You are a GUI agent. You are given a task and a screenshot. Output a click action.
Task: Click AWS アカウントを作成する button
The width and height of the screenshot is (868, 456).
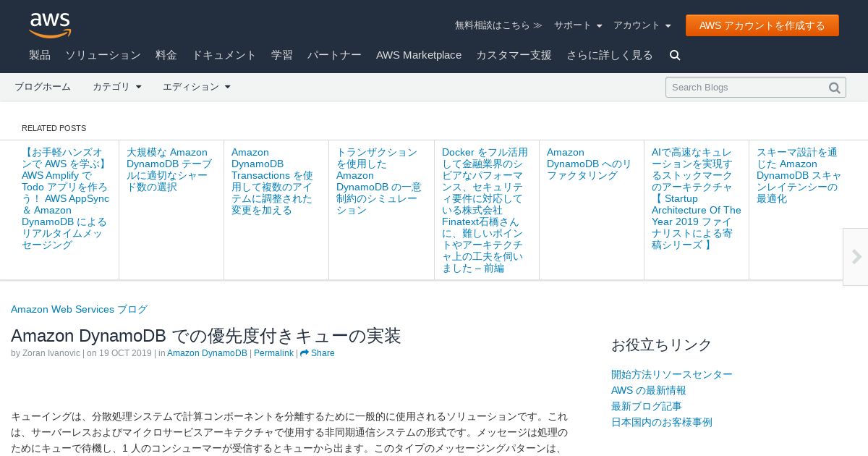tap(762, 25)
